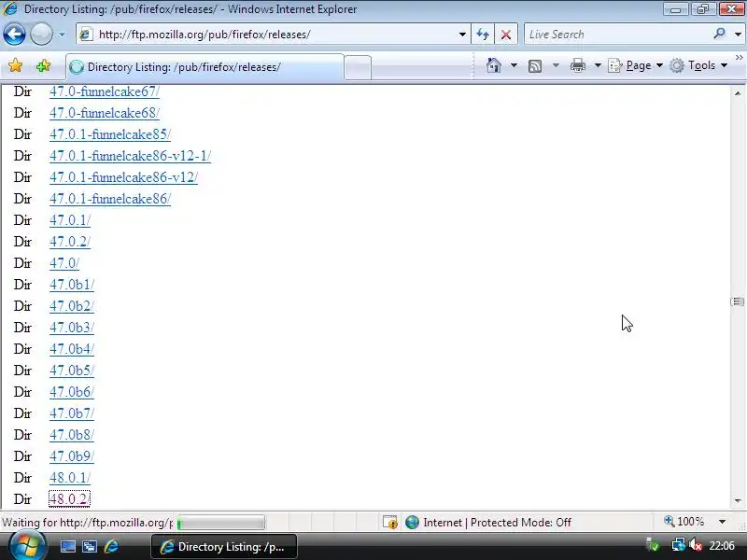The image size is (747, 560).
Task: Open the 47.0b7/ directory link
Action: [72, 413]
